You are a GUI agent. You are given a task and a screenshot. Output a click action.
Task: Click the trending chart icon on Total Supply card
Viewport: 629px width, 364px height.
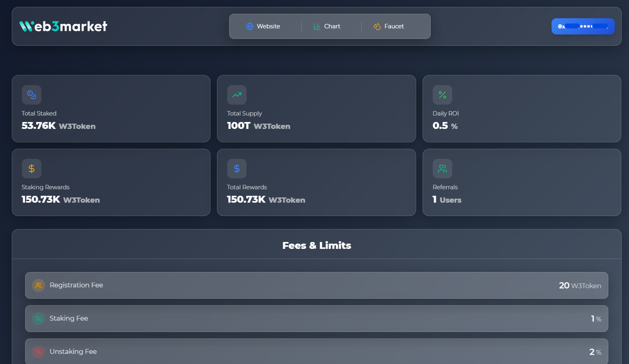coord(236,94)
